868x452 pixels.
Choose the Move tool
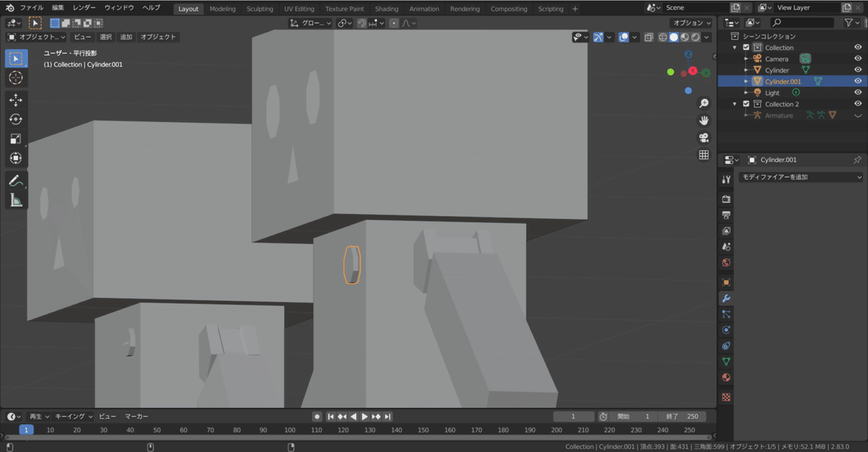pyautogui.click(x=16, y=100)
